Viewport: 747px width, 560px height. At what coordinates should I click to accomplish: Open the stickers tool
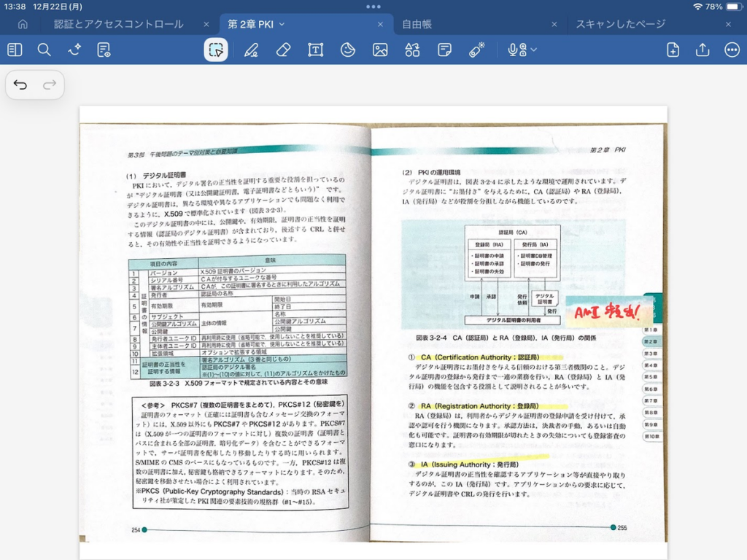[x=348, y=50]
